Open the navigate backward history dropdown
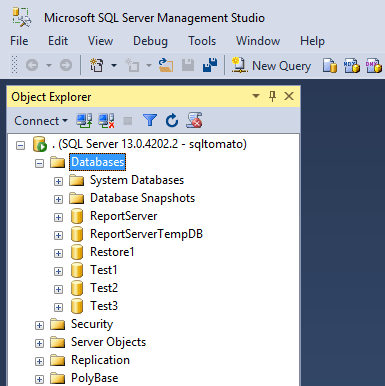The height and width of the screenshot is (386, 385). (49, 65)
